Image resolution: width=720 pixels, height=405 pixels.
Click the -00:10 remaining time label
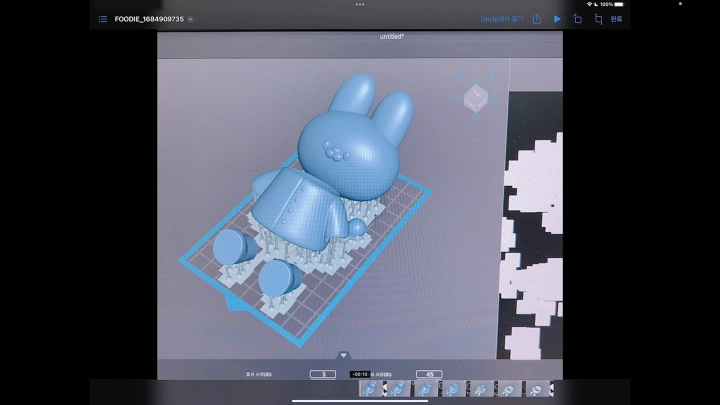tap(360, 374)
